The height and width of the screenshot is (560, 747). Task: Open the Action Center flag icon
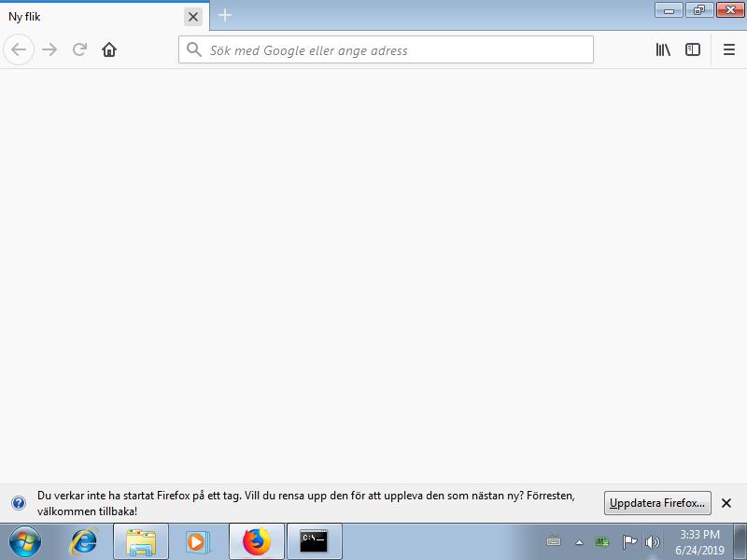pos(629,541)
